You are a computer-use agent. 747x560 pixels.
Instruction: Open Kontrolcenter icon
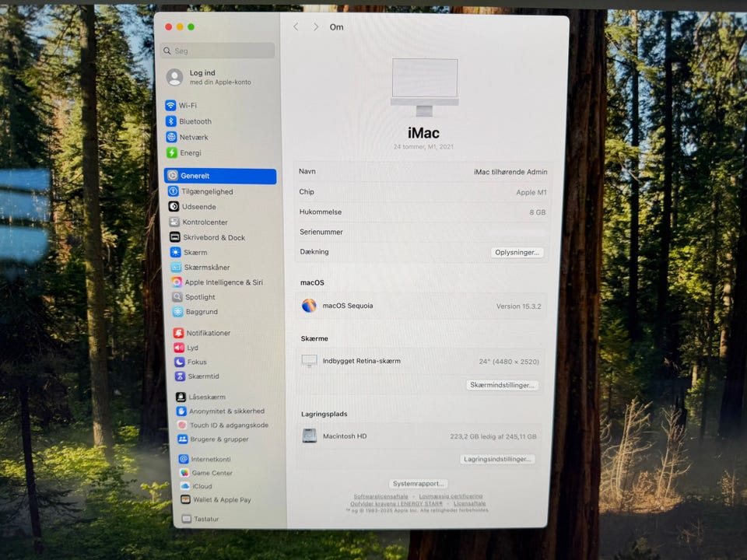tap(174, 222)
